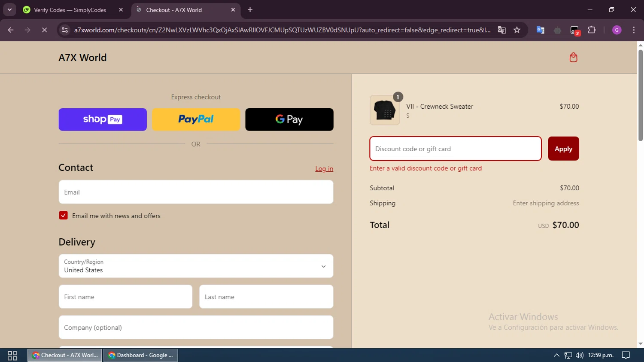Viewport: 644px width, 362px height.
Task: Click the page vertical scrollbar thumb
Action: [640, 95]
